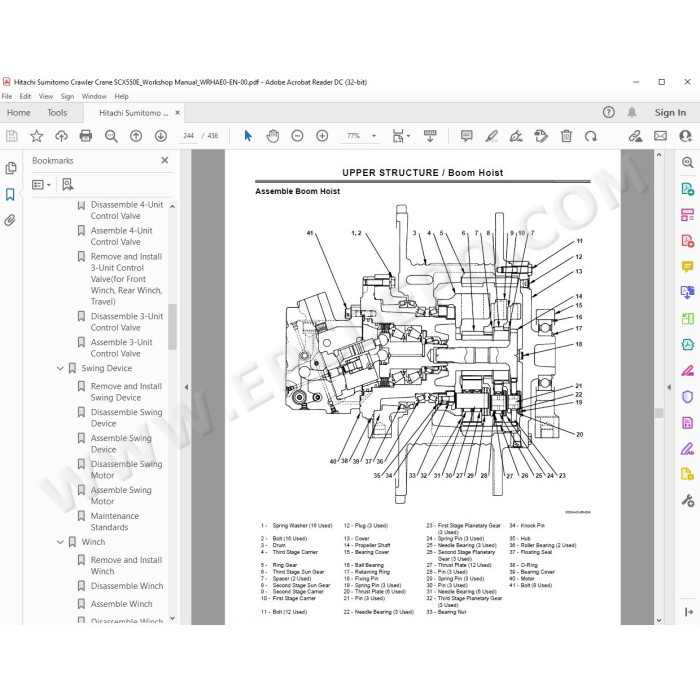Open the Help question mark
This screenshot has width=700, height=700.
[x=608, y=112]
